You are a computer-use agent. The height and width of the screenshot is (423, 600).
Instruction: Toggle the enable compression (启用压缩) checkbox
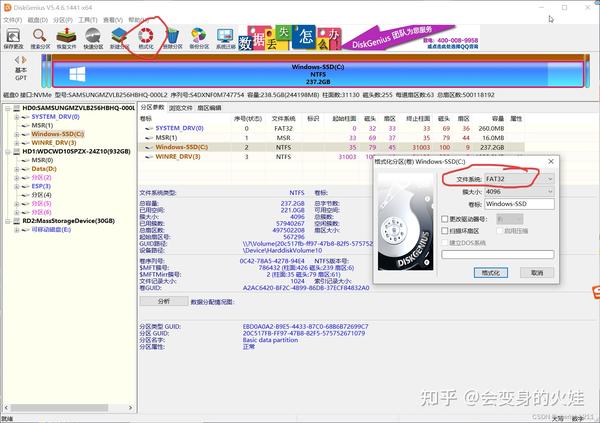click(x=499, y=231)
